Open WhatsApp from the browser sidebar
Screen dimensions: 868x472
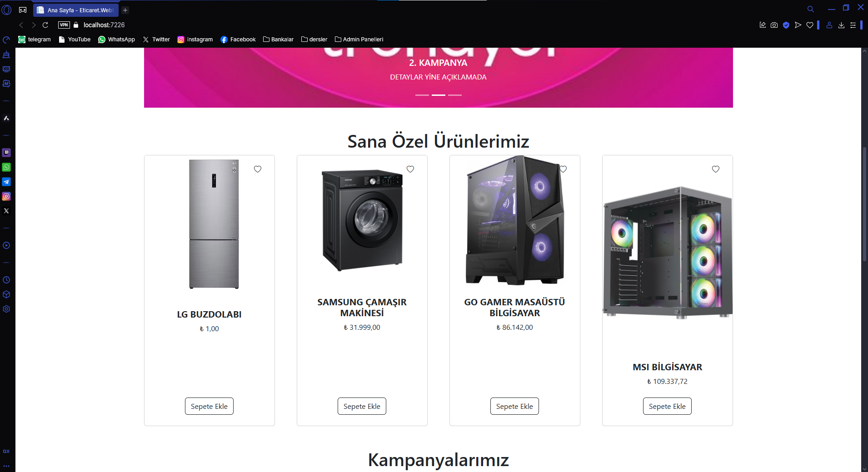(6, 167)
